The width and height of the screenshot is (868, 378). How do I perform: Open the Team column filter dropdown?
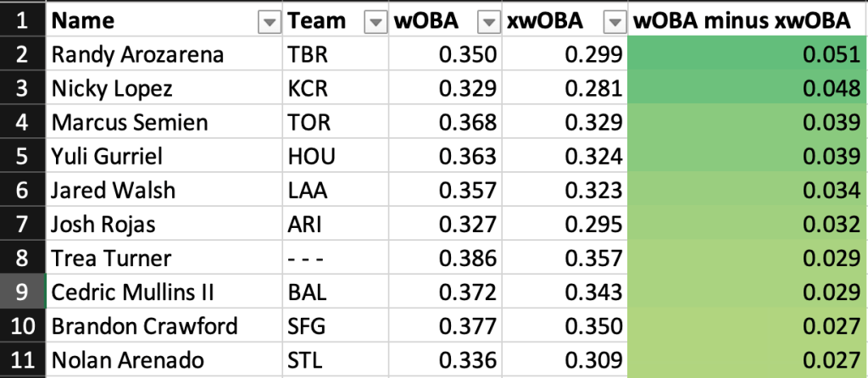(x=374, y=21)
